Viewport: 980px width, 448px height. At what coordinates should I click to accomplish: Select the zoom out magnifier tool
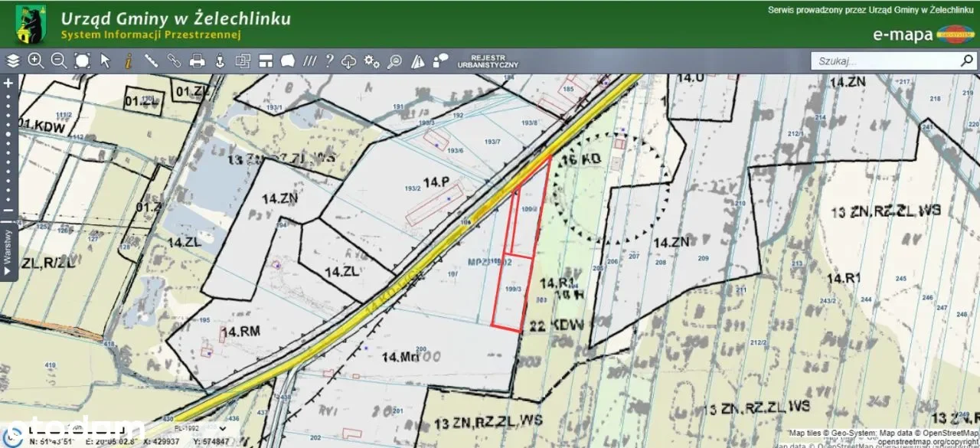(59, 61)
